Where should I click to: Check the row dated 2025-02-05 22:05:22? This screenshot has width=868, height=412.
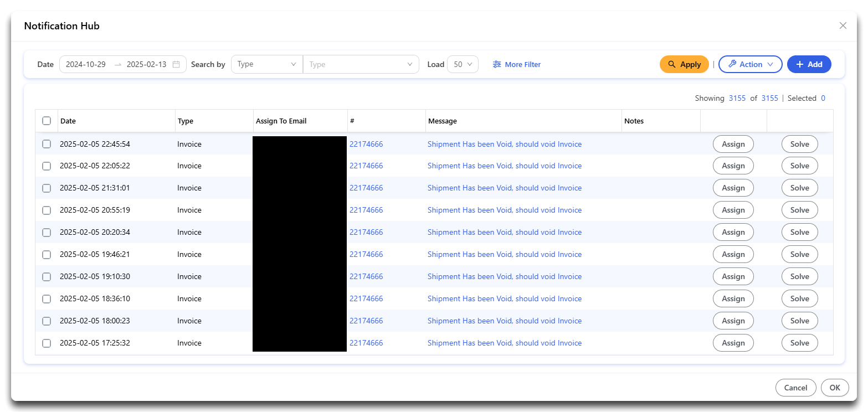click(47, 166)
